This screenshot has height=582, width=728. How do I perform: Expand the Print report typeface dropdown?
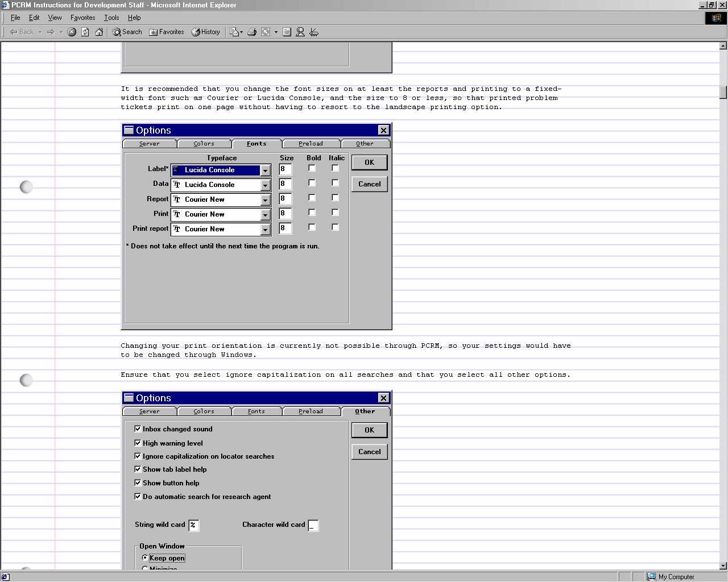point(265,230)
